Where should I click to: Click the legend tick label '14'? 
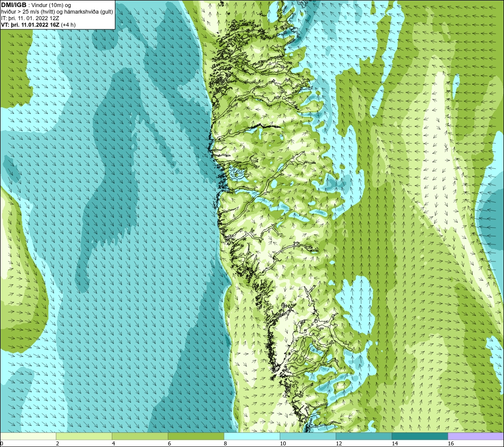coord(395,444)
